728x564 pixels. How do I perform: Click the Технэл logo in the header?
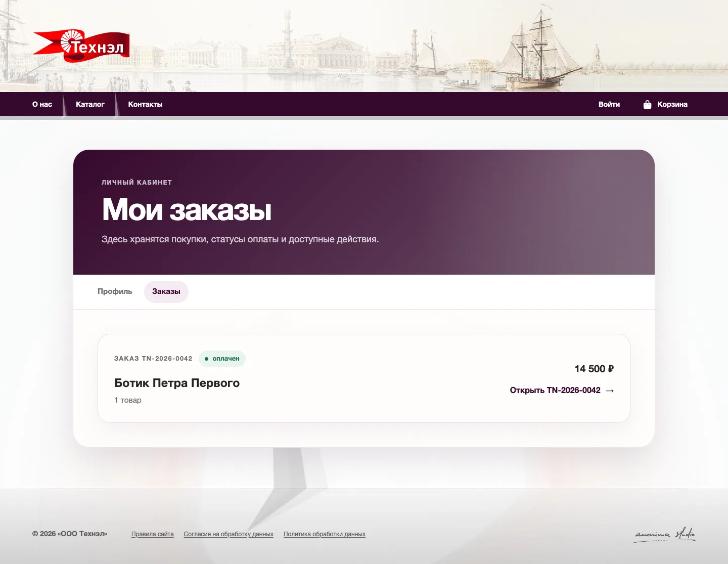pyautogui.click(x=81, y=46)
